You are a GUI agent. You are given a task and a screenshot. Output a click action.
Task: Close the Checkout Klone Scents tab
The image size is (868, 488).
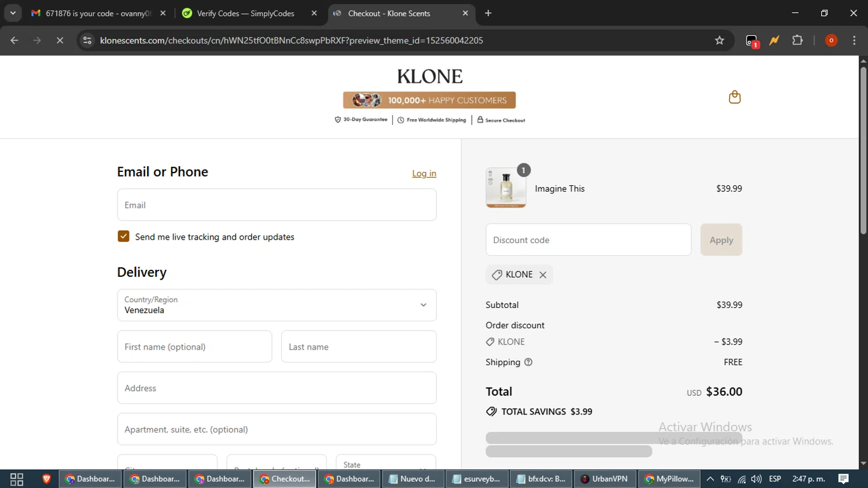[x=465, y=13]
